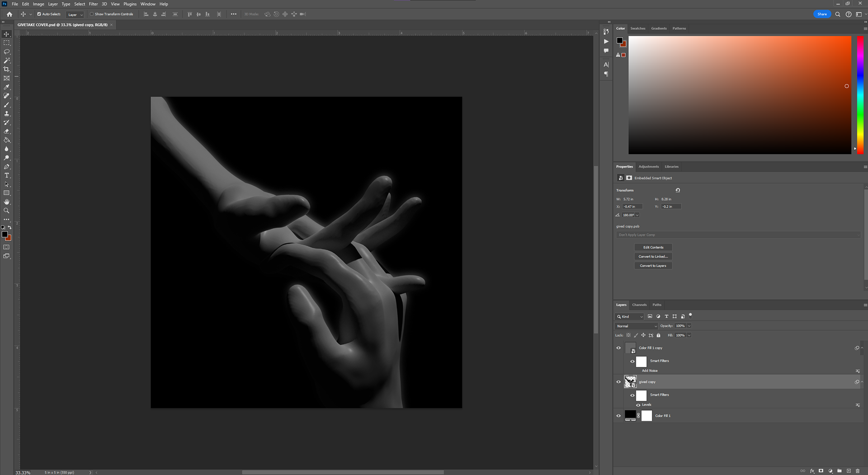Screen dimensions: 868x475
Task: Hide the Color Fill 1 layer
Action: pyautogui.click(x=618, y=416)
